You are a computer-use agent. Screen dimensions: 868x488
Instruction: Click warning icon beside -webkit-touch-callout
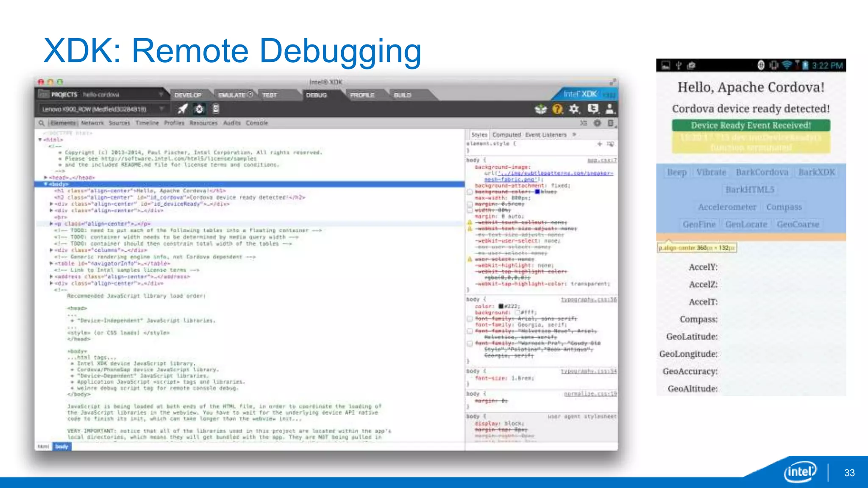pyautogui.click(x=470, y=222)
